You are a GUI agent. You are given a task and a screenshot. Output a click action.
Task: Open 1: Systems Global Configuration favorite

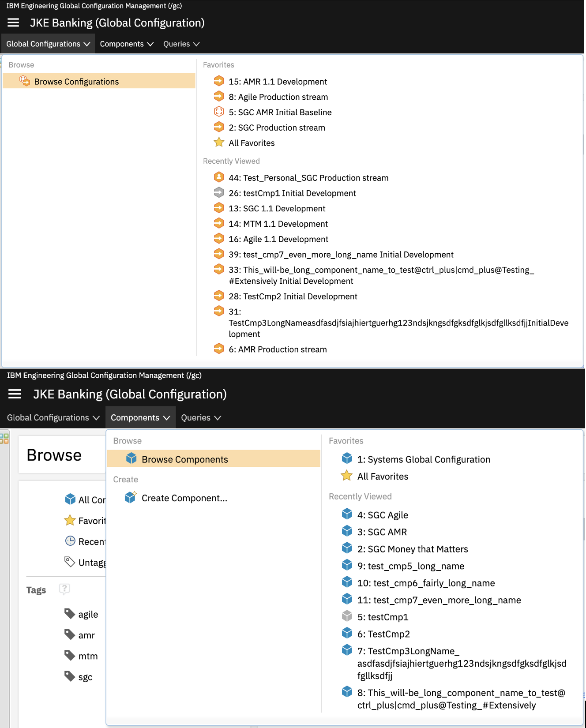[423, 459]
